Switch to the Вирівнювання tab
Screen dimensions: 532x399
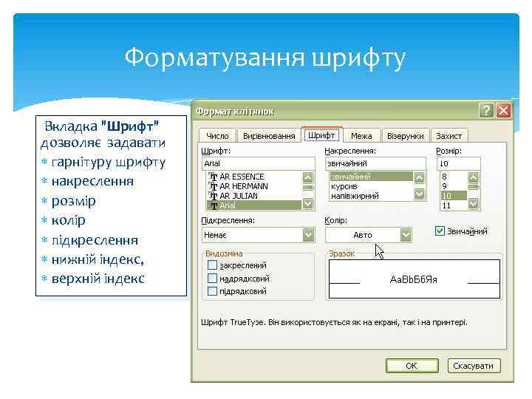point(269,136)
